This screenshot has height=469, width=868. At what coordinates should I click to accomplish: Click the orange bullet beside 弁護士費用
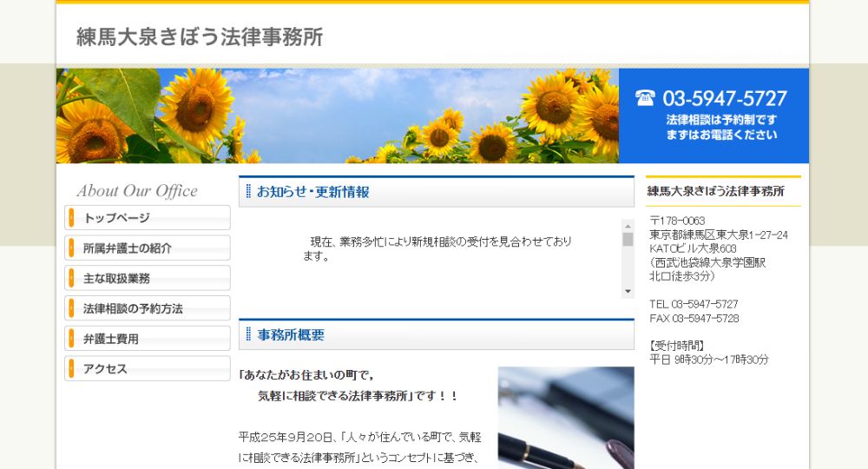(69, 339)
